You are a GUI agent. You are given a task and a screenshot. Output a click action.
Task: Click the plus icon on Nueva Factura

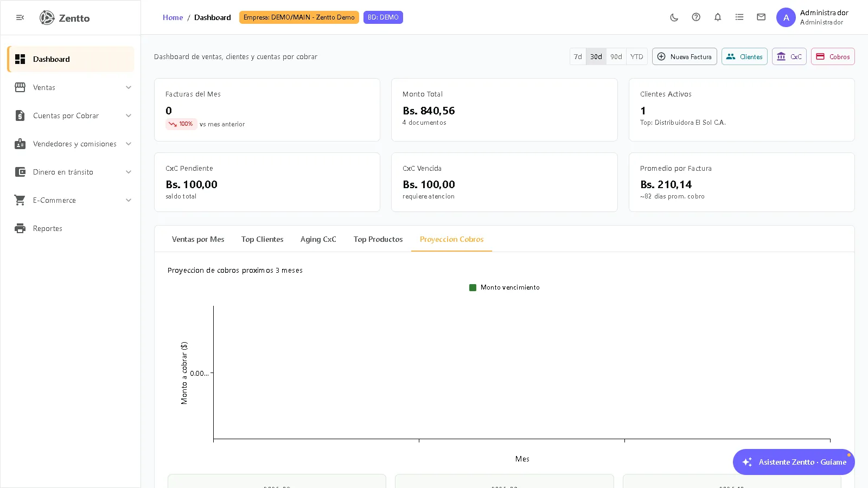[x=661, y=56]
